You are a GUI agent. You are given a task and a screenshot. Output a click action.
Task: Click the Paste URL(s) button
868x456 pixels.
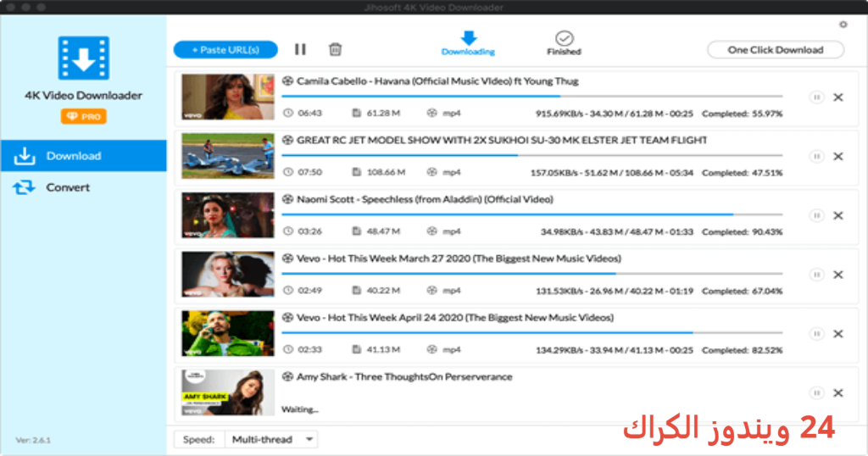225,50
